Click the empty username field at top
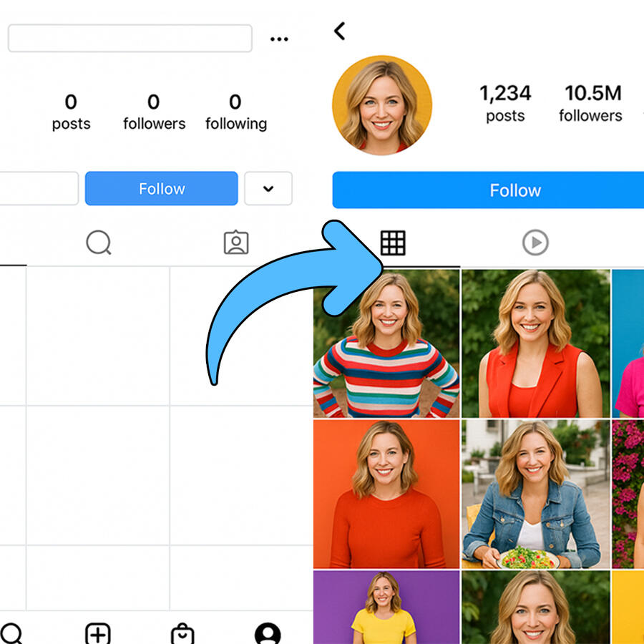Screen dimensions: 644x644 pos(130,38)
